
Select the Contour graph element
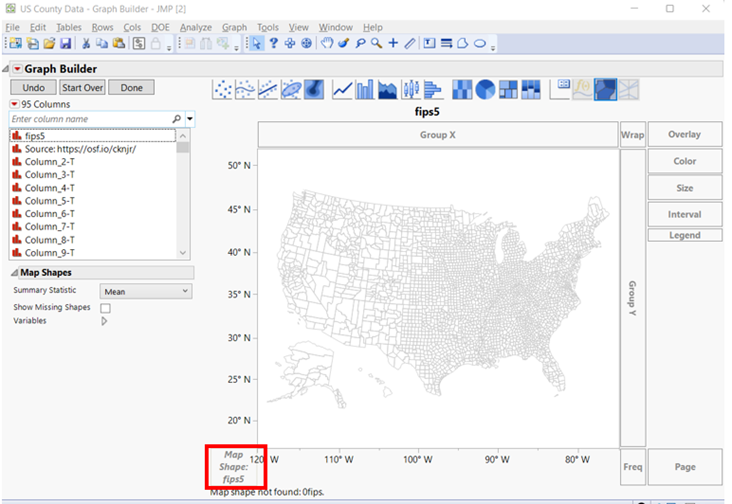(314, 89)
